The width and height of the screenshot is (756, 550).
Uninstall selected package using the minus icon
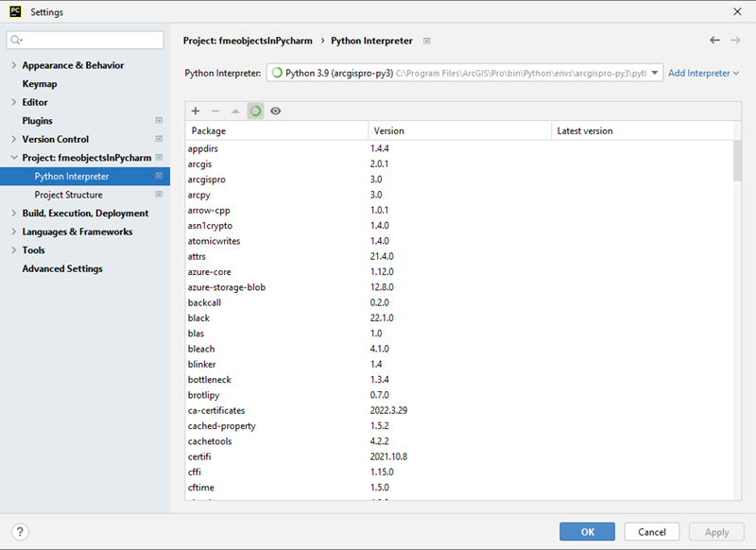coord(215,111)
